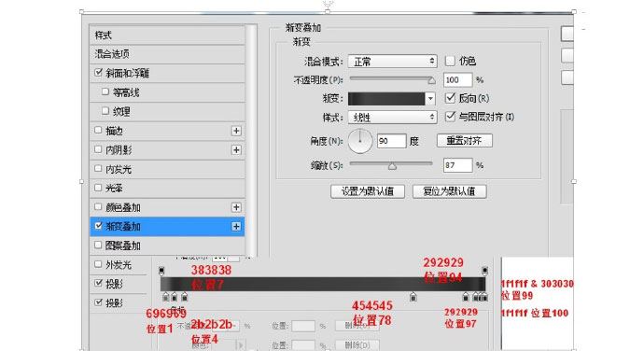The image size is (644, 351).
Task: Uncheck the 与图层对齐 checkbox
Action: 450,117
